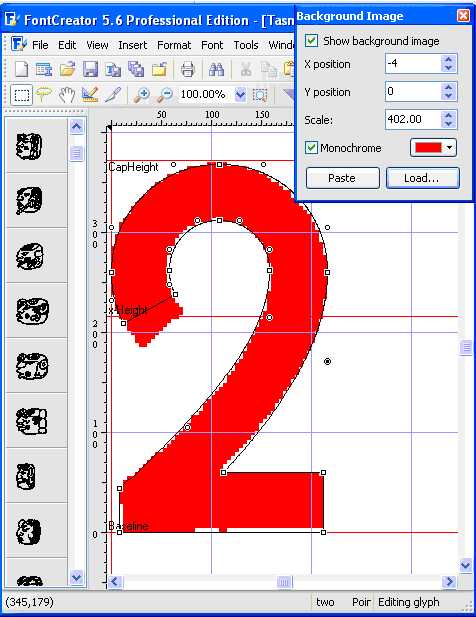Screen dimensions: 476x617
Task: Click the binoculars find icon
Action: [216, 70]
